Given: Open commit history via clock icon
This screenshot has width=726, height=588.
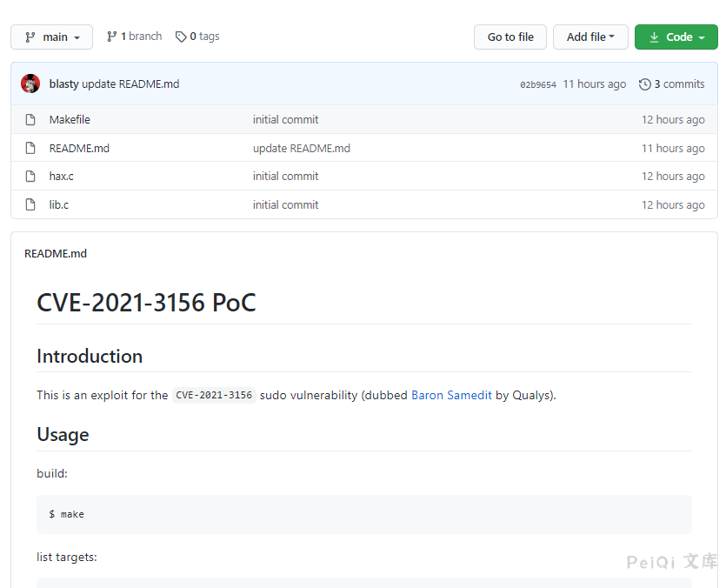Looking at the screenshot, I should tap(645, 84).
